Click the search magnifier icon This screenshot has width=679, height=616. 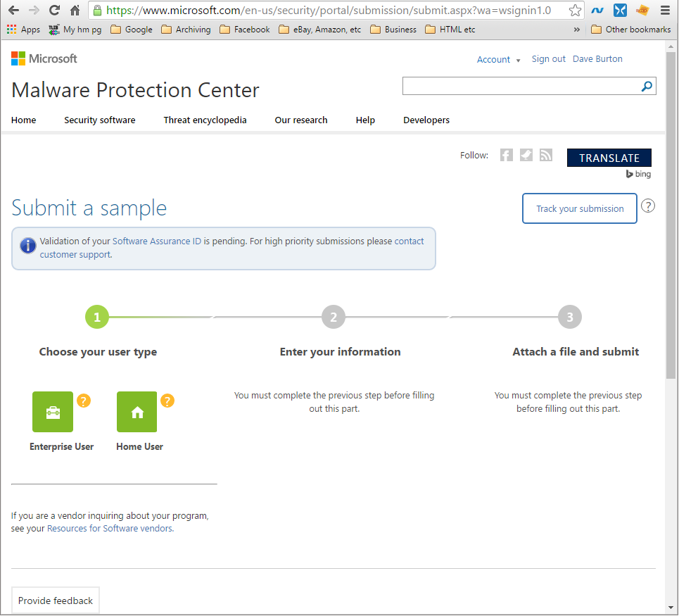(x=646, y=86)
